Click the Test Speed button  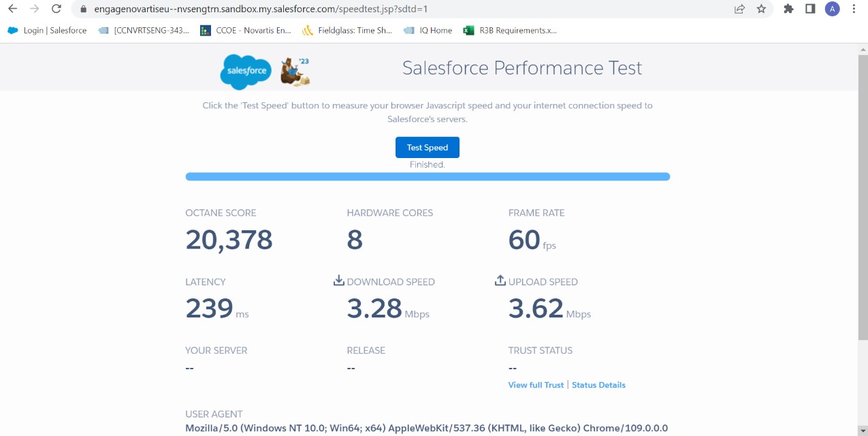428,147
